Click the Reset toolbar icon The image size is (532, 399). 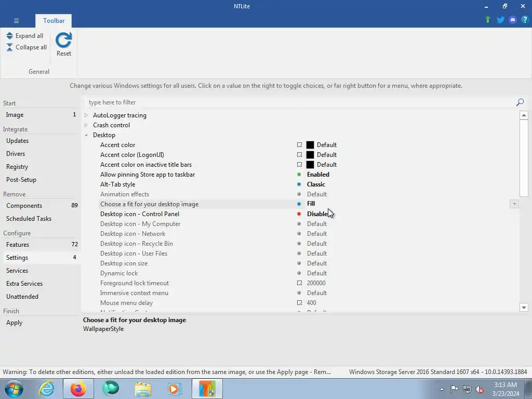(x=63, y=40)
